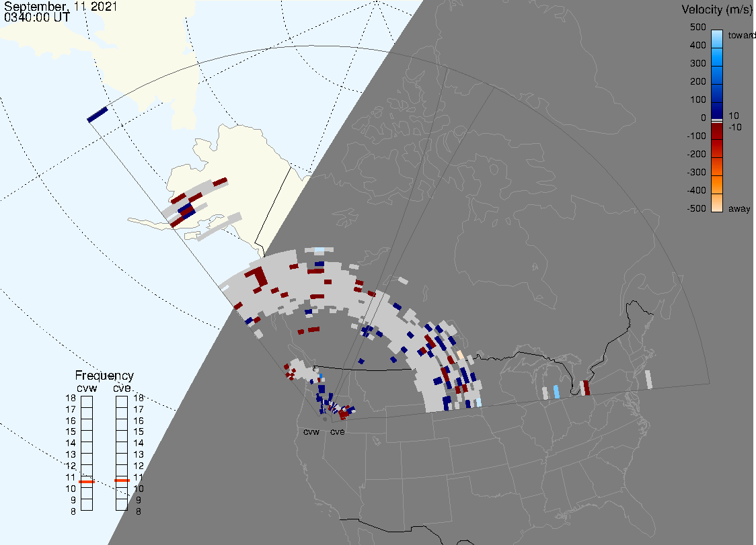
Task: Click the 'toward' label by the color bar
Action: pyautogui.click(x=741, y=35)
